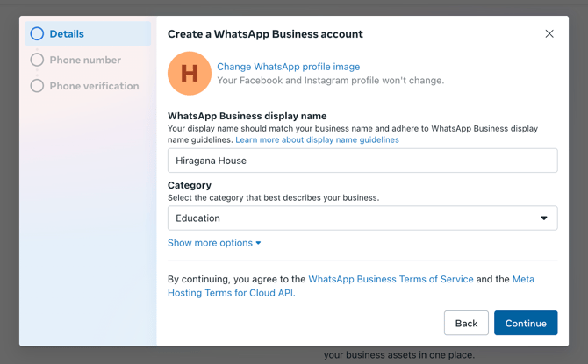588x364 pixels.
Task: Open WhatsApp Business Terms of Service link
Action: pyautogui.click(x=391, y=279)
